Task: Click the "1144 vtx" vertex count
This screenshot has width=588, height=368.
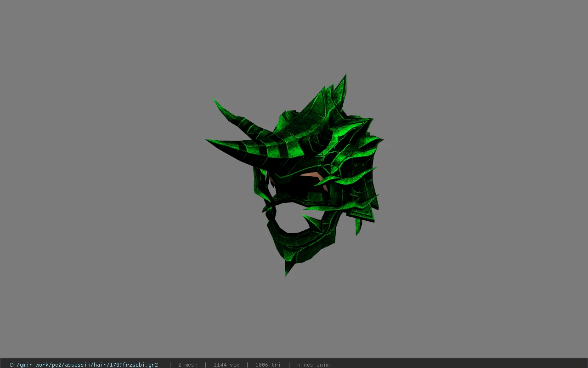Action: pos(226,365)
